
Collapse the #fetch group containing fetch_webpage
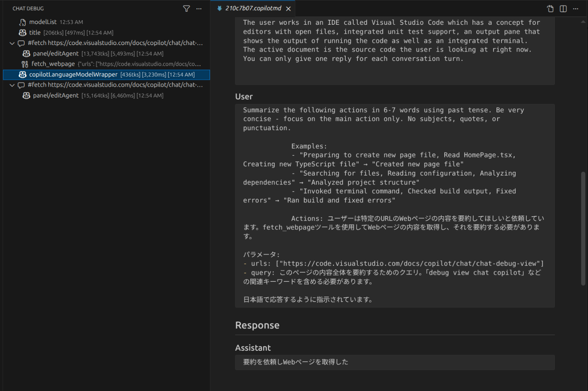click(x=12, y=43)
